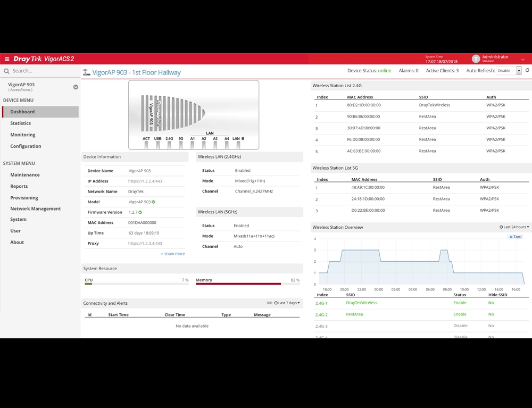Click the VigorAP 903 device image
The image size is (532, 408).
[x=194, y=115]
